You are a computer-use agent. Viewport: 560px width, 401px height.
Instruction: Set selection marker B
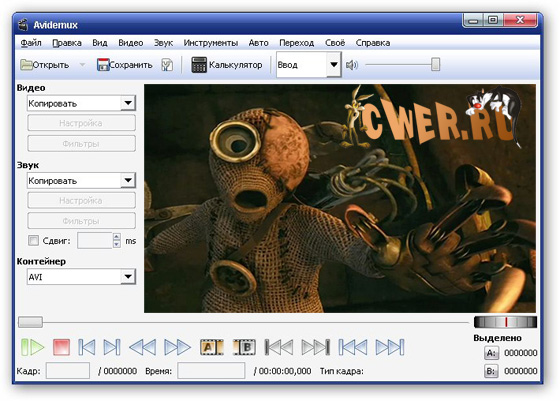244,347
